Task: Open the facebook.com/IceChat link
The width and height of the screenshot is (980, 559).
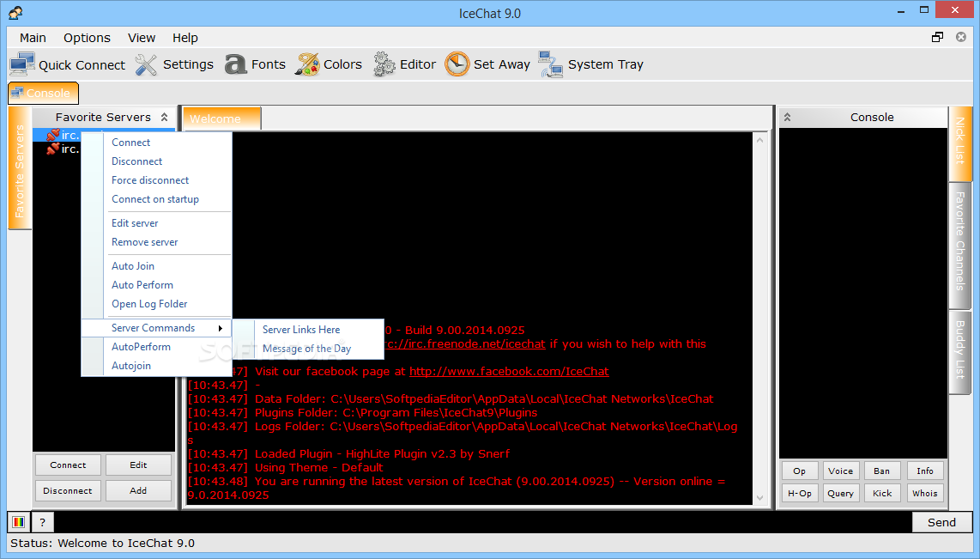Action: point(509,372)
